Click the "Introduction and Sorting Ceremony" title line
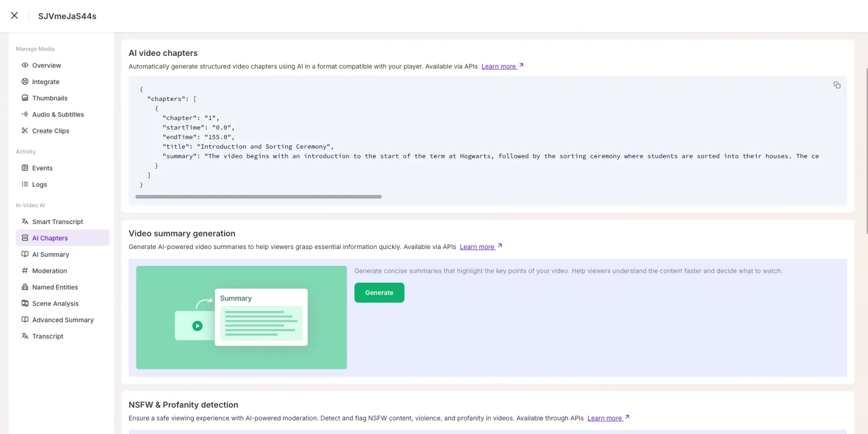The width and height of the screenshot is (868, 434). pos(248,146)
